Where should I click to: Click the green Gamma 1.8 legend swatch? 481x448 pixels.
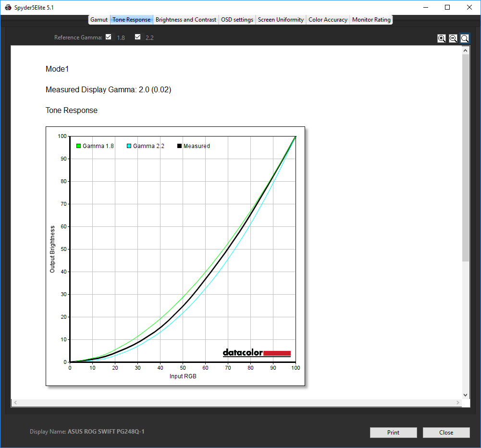pos(78,146)
